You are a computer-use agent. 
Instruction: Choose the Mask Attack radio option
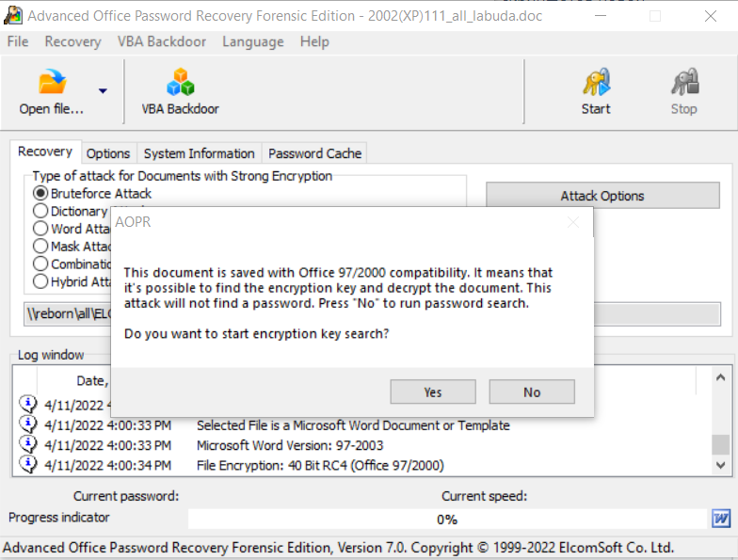(x=40, y=247)
